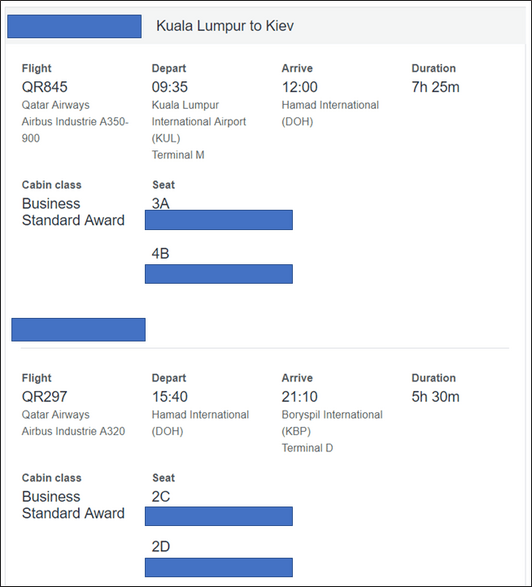Click seat 4B on first flight

pyautogui.click(x=160, y=253)
